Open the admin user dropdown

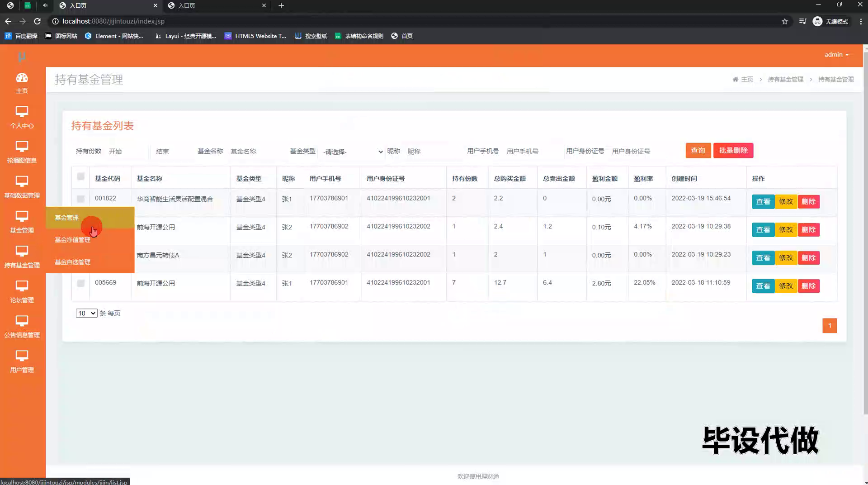click(x=836, y=54)
